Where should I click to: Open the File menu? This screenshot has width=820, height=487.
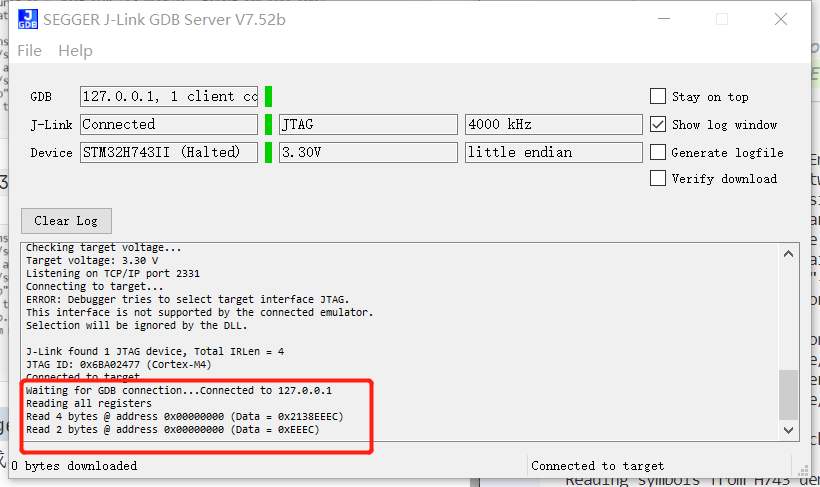(x=29, y=51)
